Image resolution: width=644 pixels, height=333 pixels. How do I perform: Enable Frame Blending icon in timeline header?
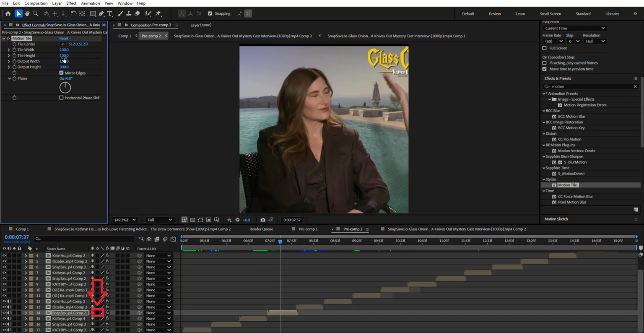[x=157, y=239]
